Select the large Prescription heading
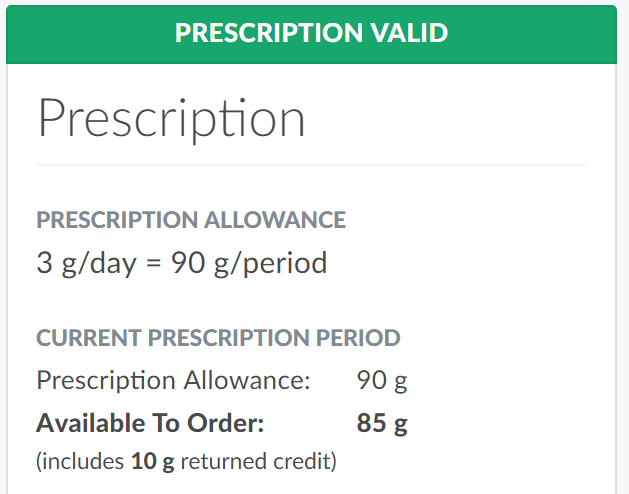 [x=171, y=117]
